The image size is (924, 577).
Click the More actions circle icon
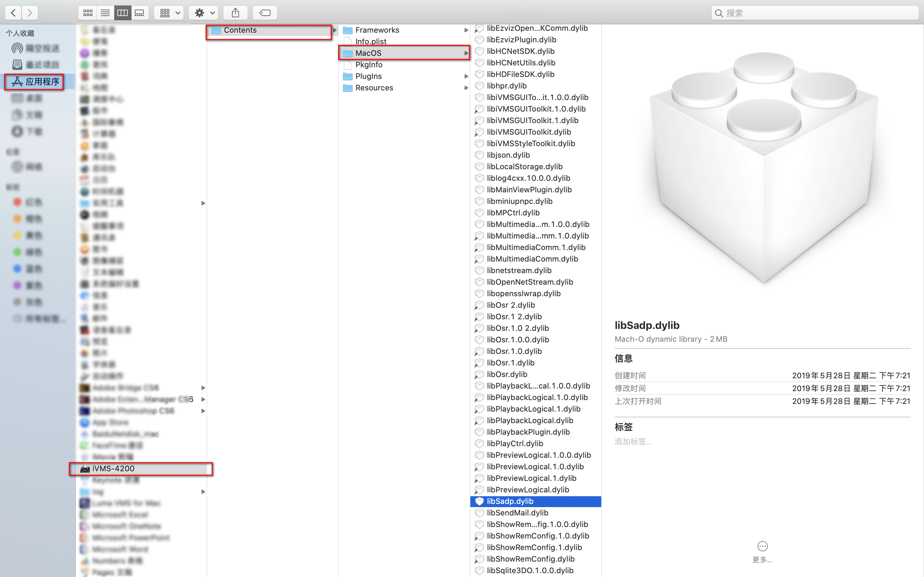tap(762, 546)
